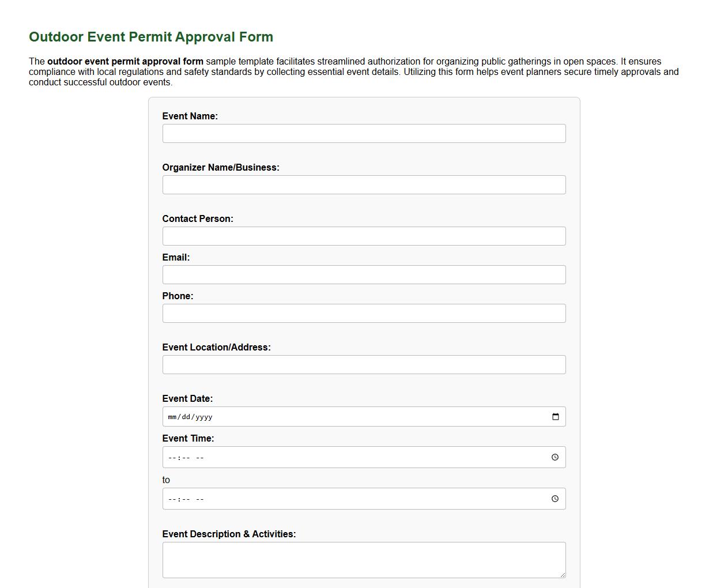Image resolution: width=728 pixels, height=588 pixels.
Task: Click the Event Time label
Action: tap(188, 438)
